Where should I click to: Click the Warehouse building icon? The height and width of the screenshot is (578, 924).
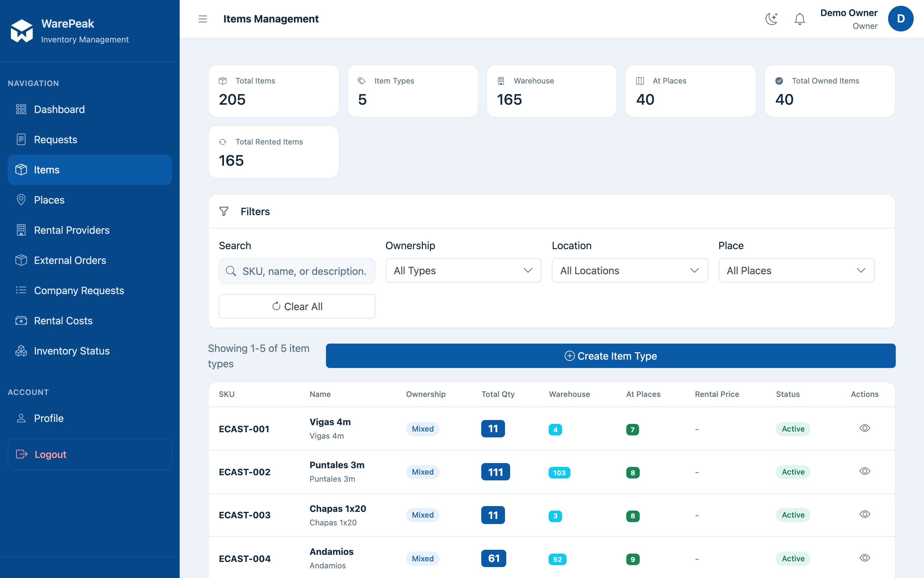[x=501, y=81]
